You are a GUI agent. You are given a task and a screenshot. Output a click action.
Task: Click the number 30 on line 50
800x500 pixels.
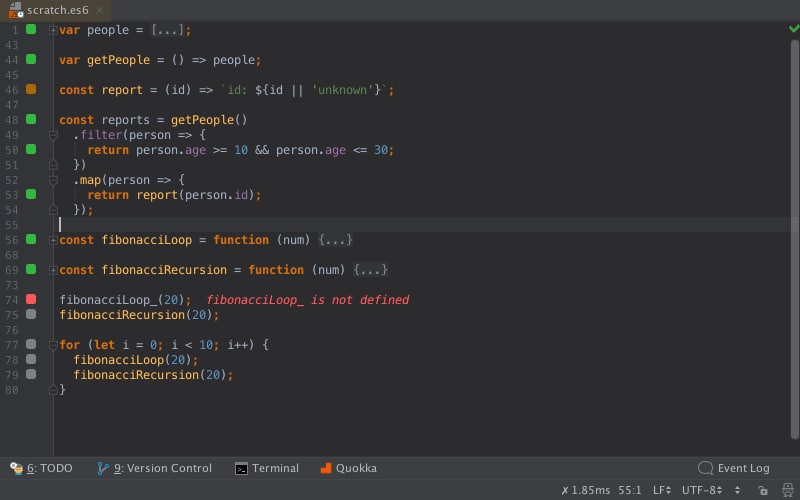click(x=381, y=150)
